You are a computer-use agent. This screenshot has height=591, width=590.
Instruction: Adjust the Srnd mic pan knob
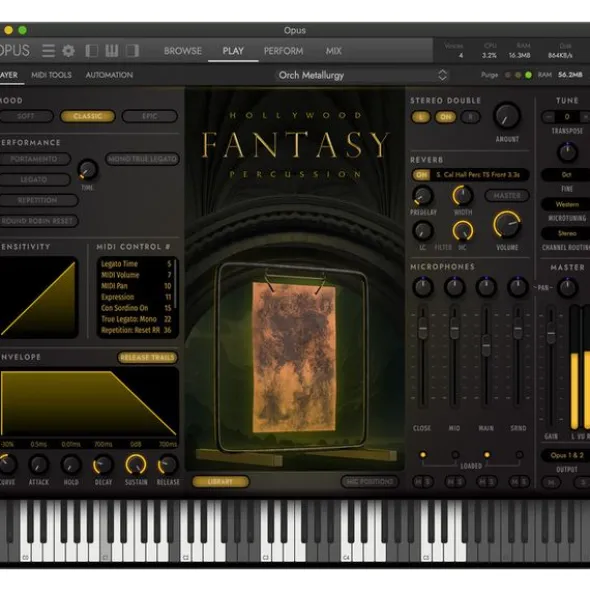[518, 287]
